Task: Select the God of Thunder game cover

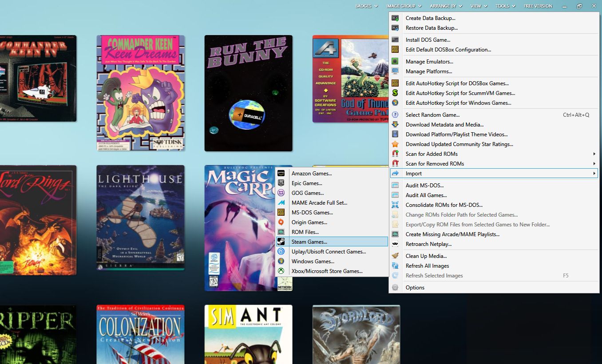Action: (351, 79)
